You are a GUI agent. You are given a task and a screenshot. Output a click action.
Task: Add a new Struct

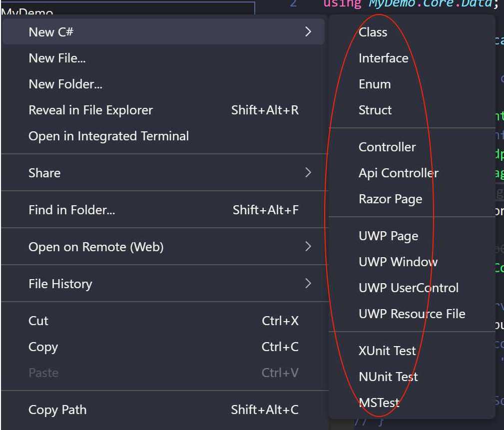[x=375, y=110]
